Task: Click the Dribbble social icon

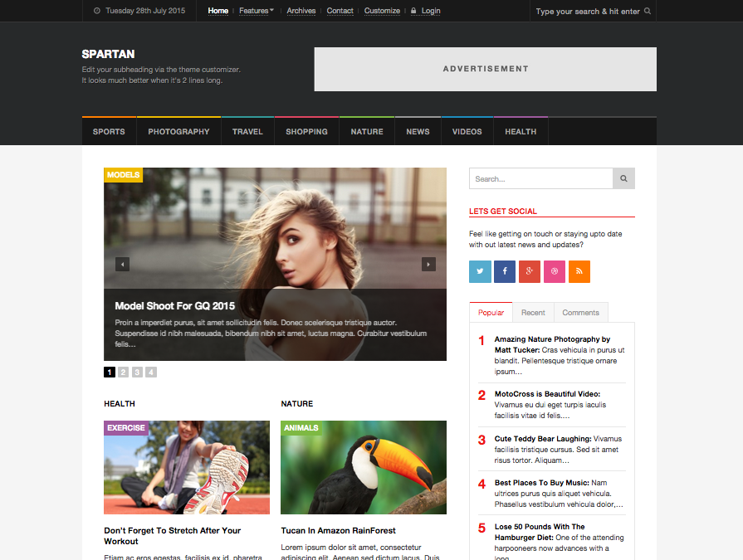Action: 555,271
